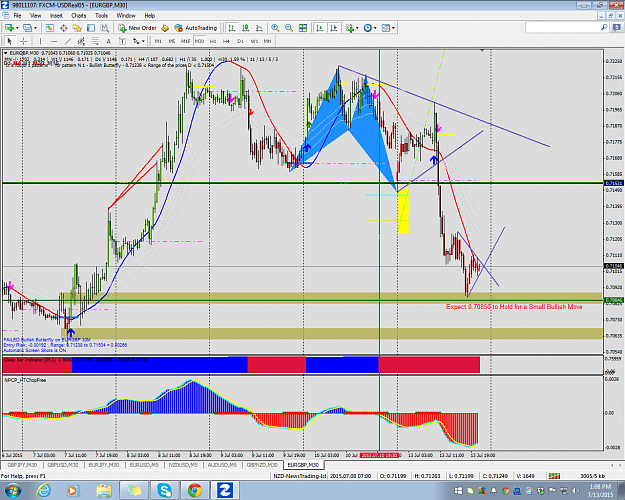This screenshot has width=625, height=500.
Task: Click the Zoom Out magnifier
Action: pyautogui.click(x=289, y=28)
